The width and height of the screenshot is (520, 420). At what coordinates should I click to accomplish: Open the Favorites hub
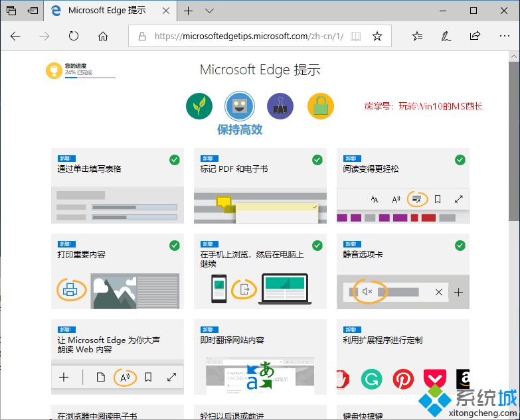(417, 36)
